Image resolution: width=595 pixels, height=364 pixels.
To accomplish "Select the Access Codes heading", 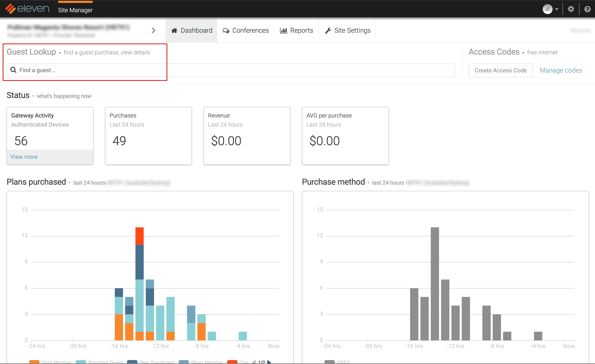I will pos(494,52).
